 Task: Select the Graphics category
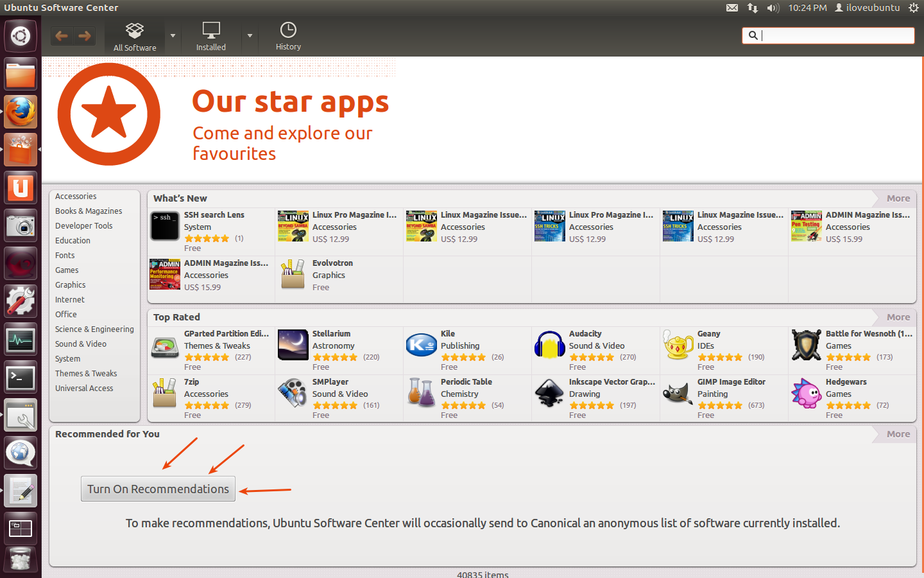[70, 285]
